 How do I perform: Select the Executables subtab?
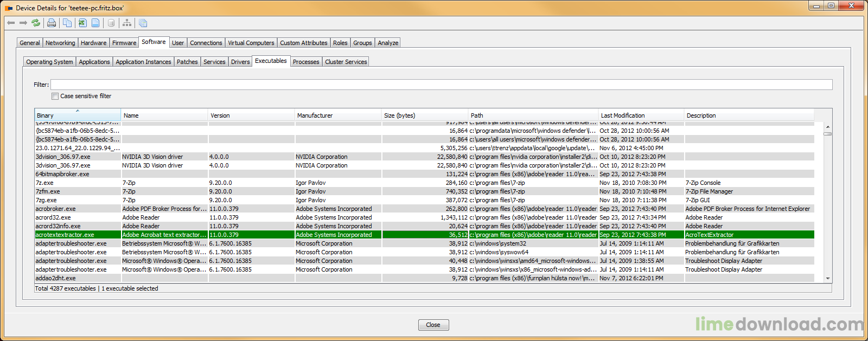[271, 61]
